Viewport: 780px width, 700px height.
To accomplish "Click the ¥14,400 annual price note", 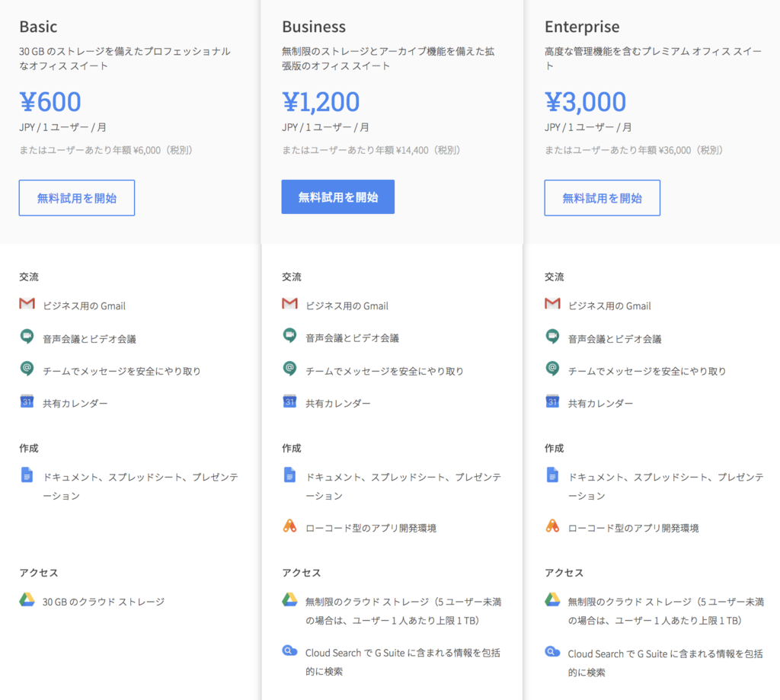I will pos(371,150).
